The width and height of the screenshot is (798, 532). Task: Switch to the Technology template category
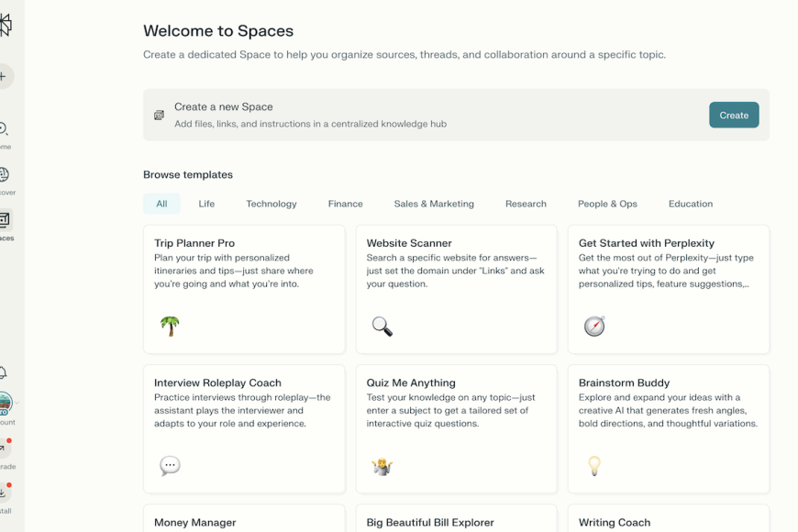point(271,204)
